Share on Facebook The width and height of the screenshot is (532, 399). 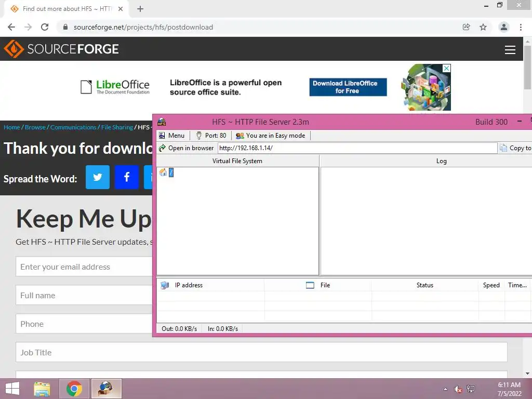[x=127, y=177]
